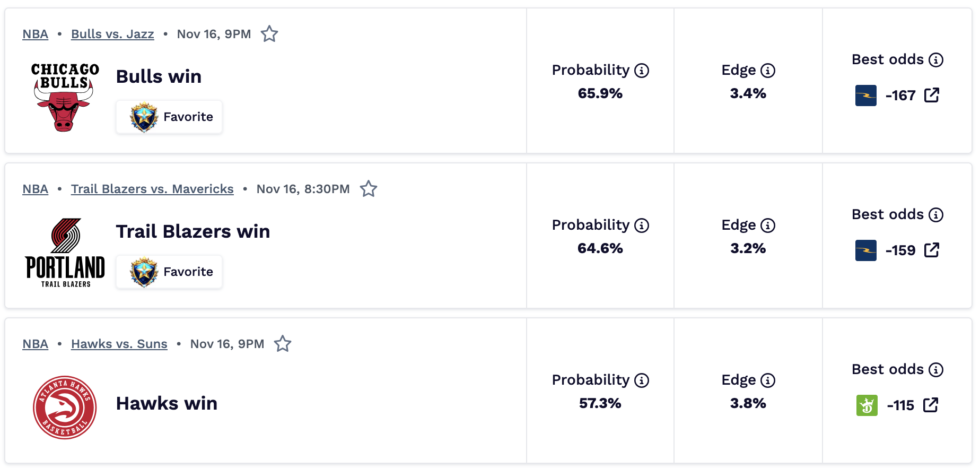The image size is (980, 468).
Task: Star the Hawks vs. Suns game
Action: pos(283,343)
